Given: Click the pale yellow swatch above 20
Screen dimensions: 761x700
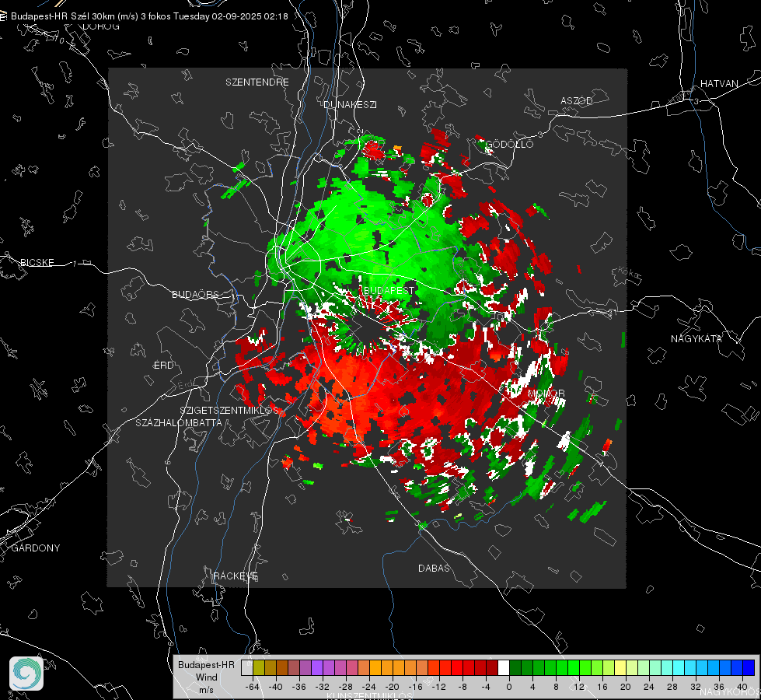Looking at the screenshot, I should (620, 667).
